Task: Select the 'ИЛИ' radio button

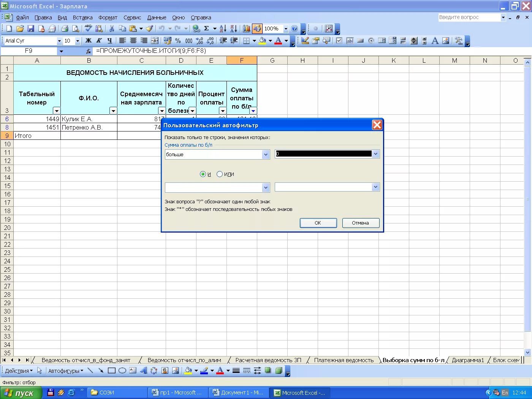Action: pos(219,174)
